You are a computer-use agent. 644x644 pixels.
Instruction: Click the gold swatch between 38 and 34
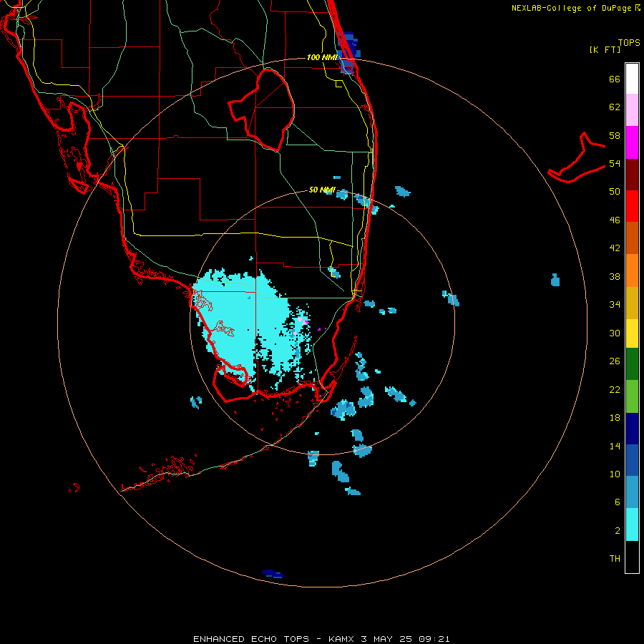[632, 303]
